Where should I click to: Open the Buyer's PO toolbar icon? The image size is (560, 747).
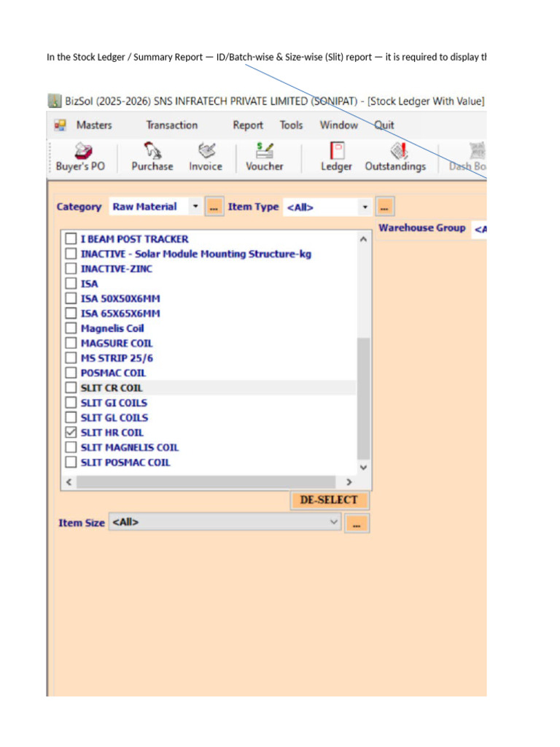(x=80, y=157)
